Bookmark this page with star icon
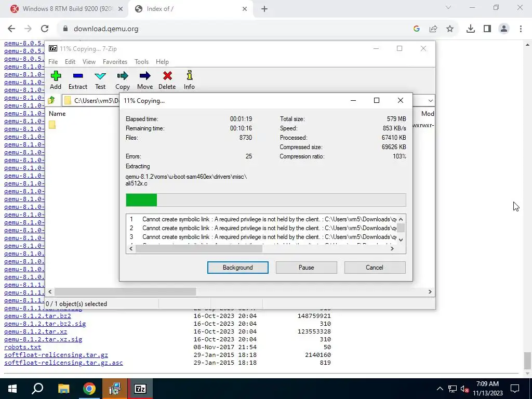 click(450, 29)
